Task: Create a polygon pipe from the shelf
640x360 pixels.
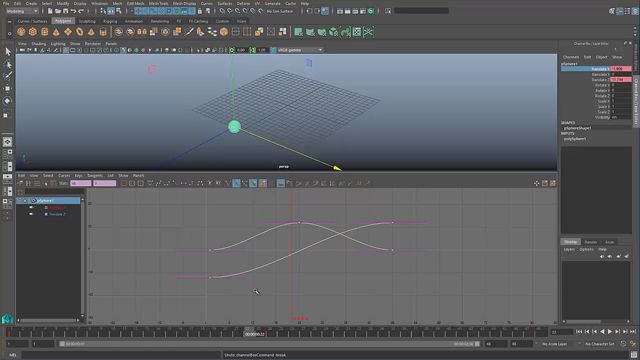Action: [103, 32]
